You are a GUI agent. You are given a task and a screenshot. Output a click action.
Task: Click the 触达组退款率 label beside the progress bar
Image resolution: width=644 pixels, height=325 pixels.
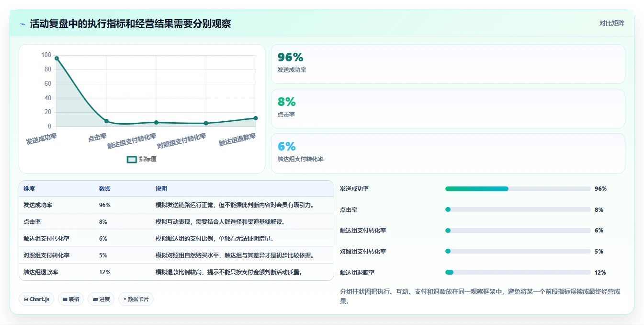coord(357,273)
